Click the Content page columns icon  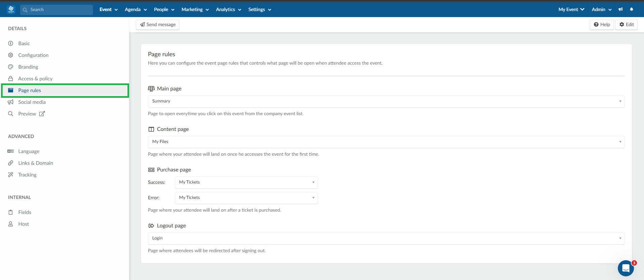(151, 129)
